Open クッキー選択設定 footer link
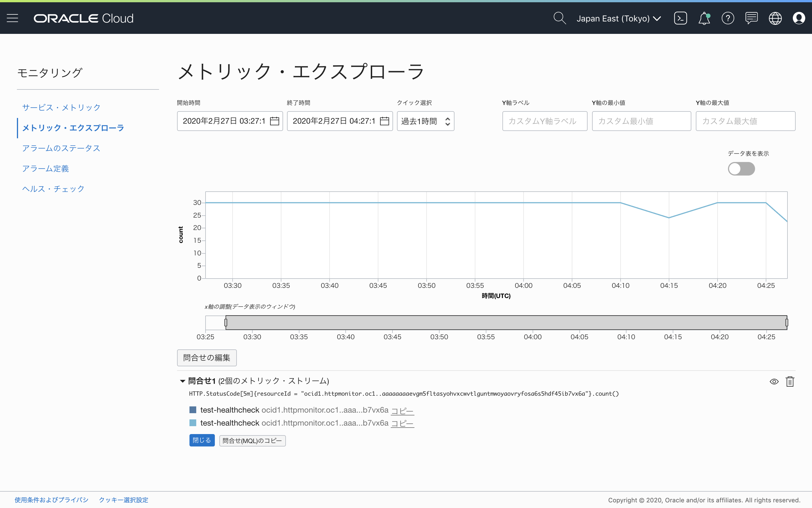The image size is (812, 508). coord(123,500)
